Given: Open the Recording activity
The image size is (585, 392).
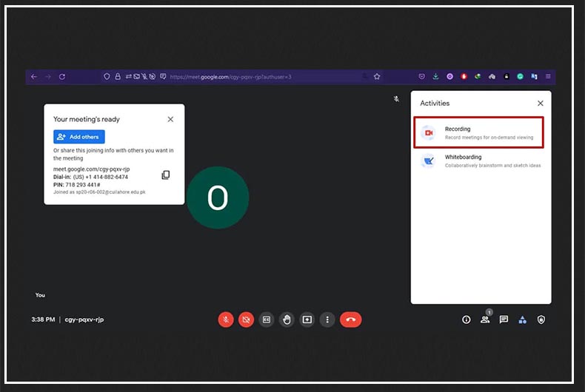Looking at the screenshot, I should coord(478,132).
